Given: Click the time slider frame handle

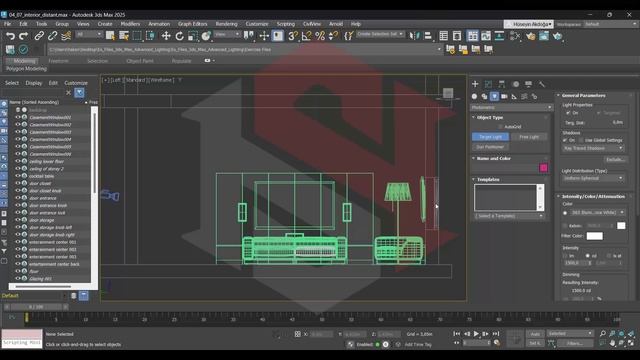Looking at the screenshot, I should (x=36, y=307).
